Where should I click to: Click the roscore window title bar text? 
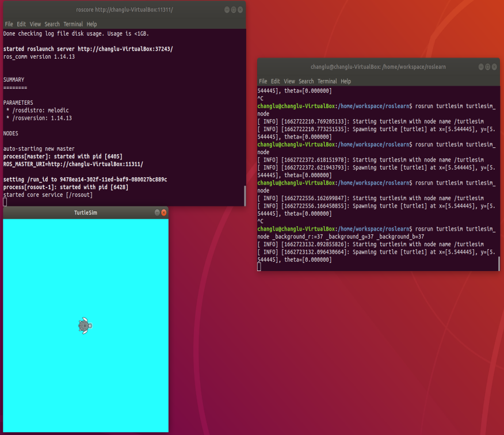coord(124,10)
